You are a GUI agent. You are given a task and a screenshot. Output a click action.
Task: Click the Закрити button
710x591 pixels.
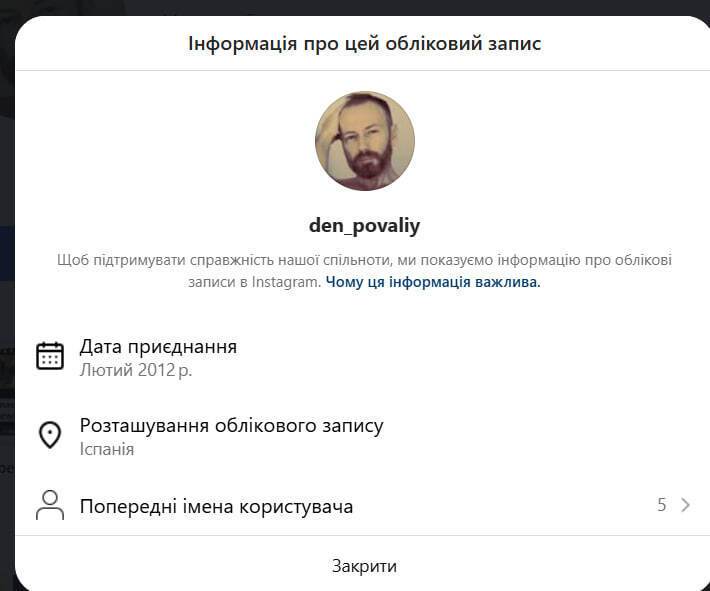[364, 566]
